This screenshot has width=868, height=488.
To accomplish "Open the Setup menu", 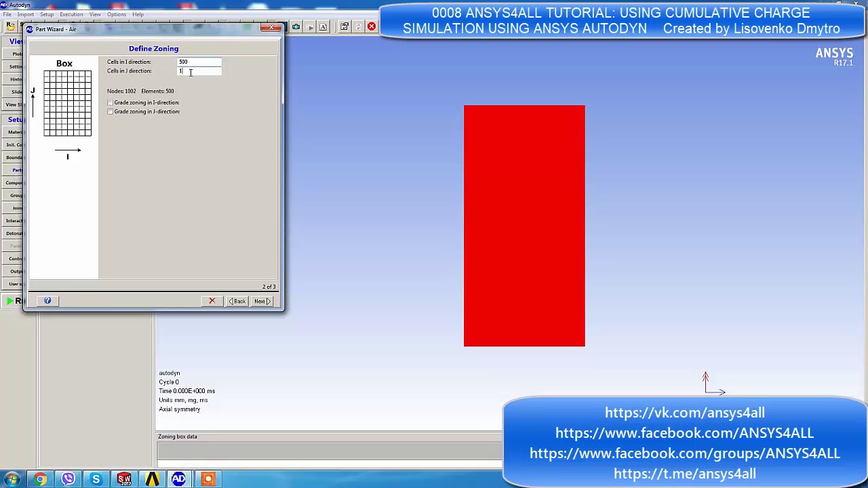I will [x=47, y=14].
